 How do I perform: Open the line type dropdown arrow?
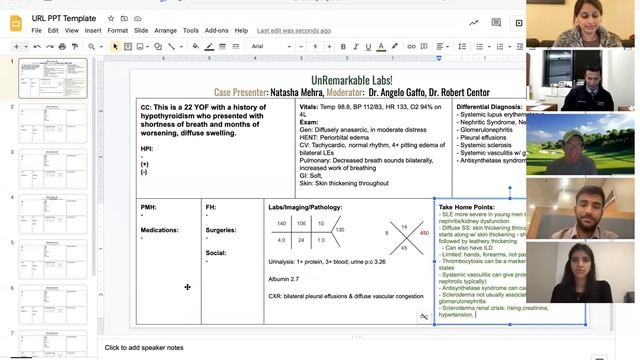click(x=181, y=47)
